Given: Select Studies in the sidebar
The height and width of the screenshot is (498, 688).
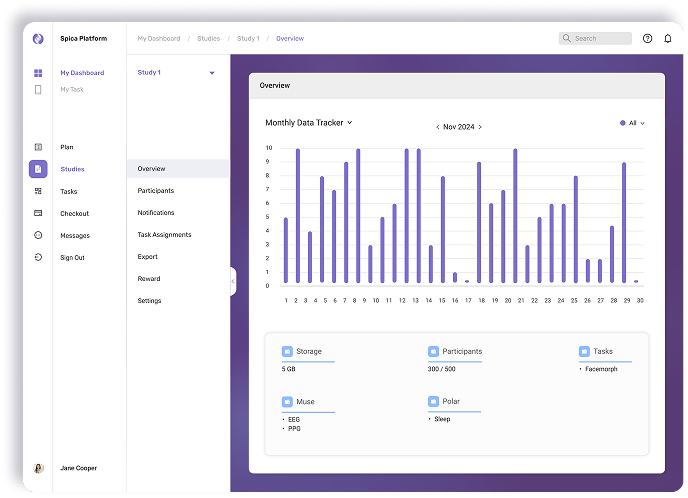Looking at the screenshot, I should (x=72, y=169).
